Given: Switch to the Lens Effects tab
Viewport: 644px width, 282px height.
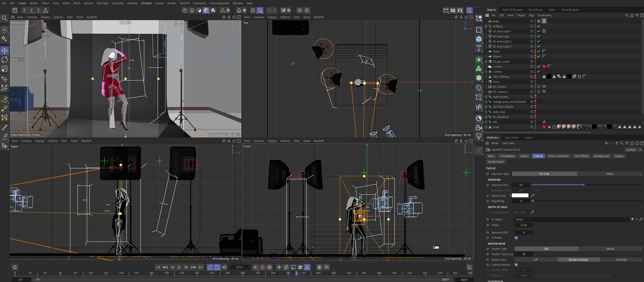Looking at the screenshot, I should [x=581, y=156].
